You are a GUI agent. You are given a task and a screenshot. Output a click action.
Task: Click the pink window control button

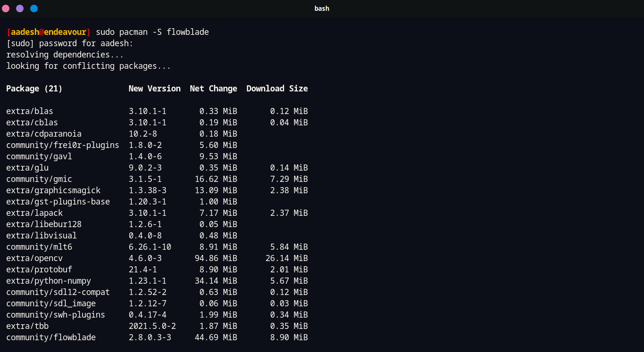click(x=6, y=8)
